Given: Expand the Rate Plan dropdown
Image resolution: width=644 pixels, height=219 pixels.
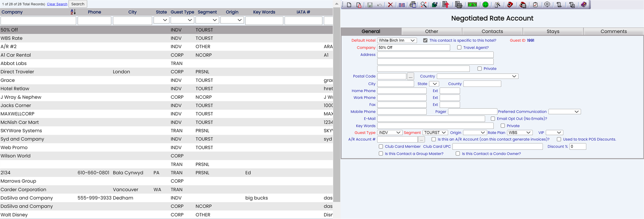Looking at the screenshot, I should 520,132.
